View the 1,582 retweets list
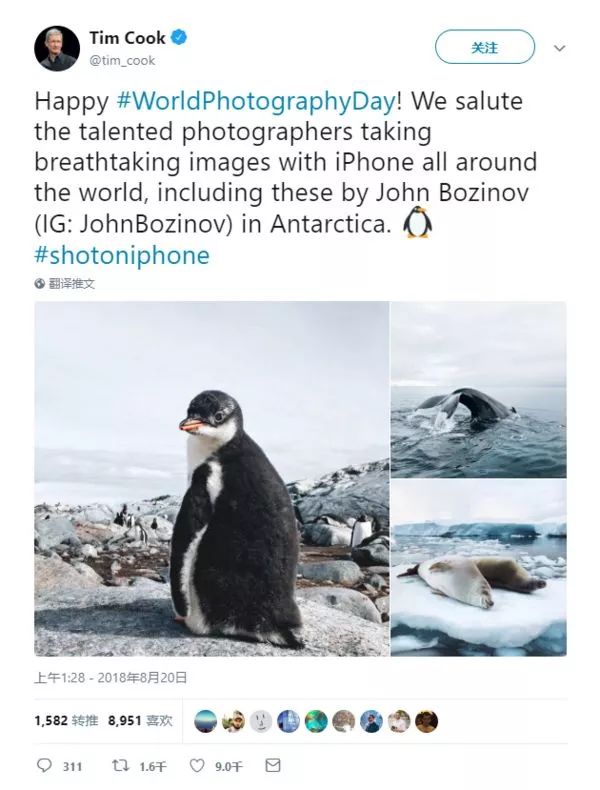The image size is (600, 790). pos(65,720)
